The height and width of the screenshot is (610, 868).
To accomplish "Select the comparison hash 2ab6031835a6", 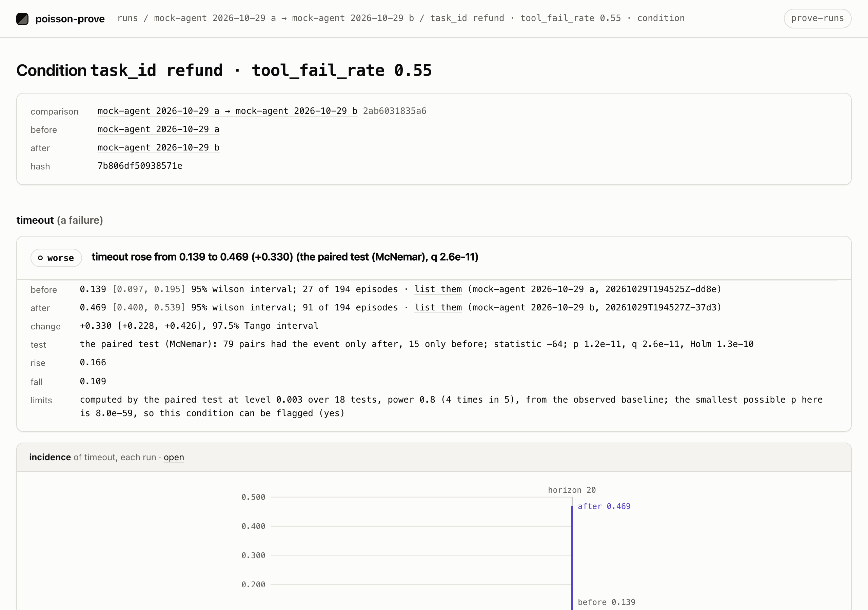I will pos(394,111).
